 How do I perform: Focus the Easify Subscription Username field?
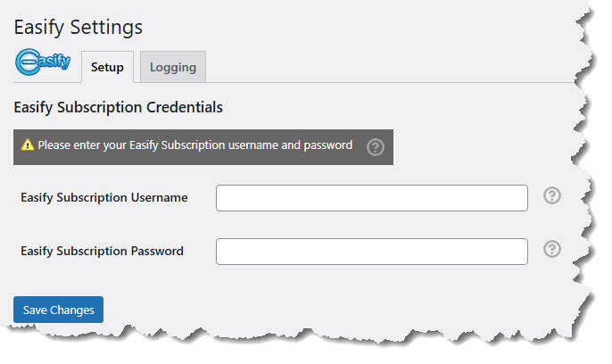[372, 198]
